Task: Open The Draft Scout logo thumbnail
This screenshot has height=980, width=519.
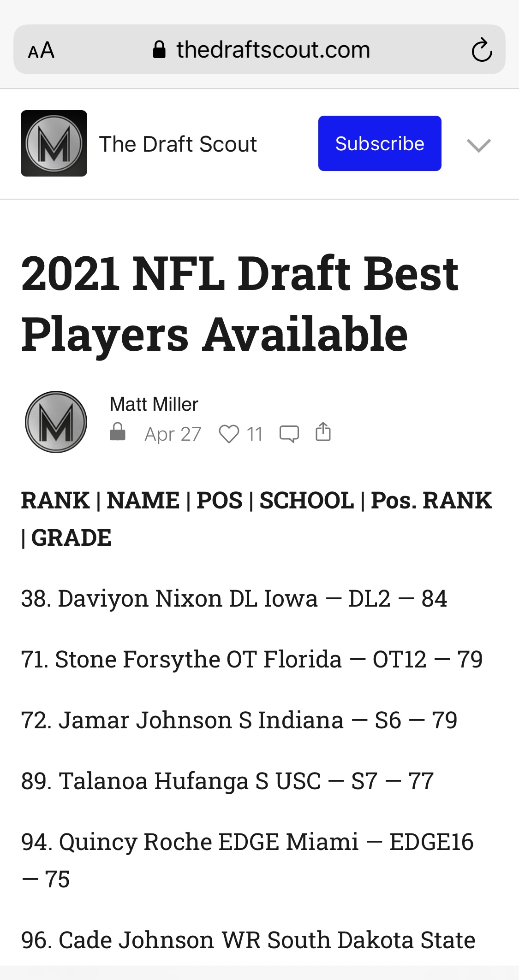Action: coord(54,143)
